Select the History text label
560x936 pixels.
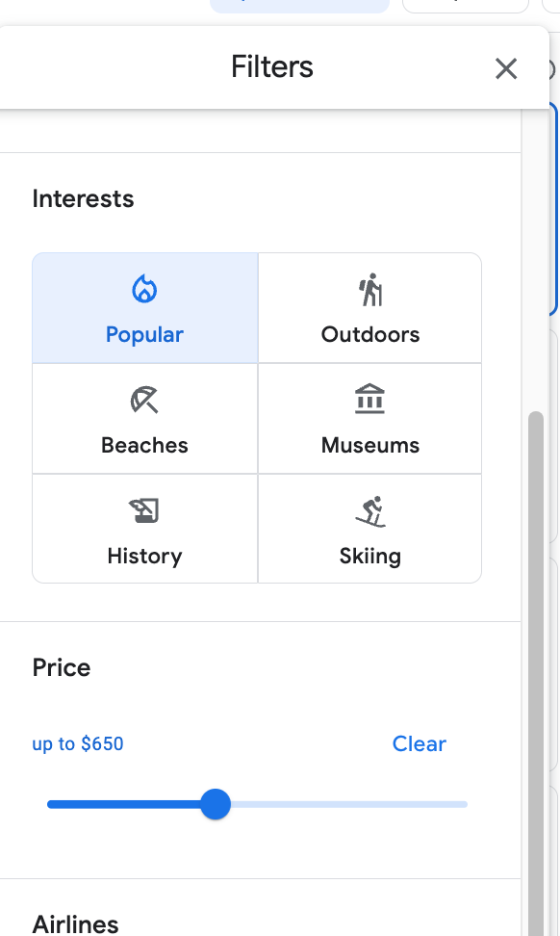144,557
